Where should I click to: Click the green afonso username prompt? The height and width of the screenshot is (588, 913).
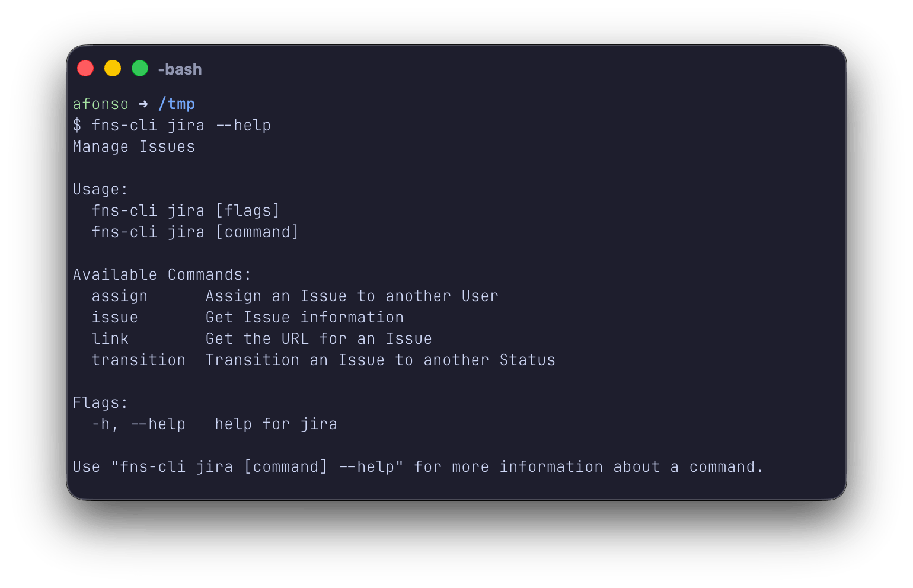100,104
